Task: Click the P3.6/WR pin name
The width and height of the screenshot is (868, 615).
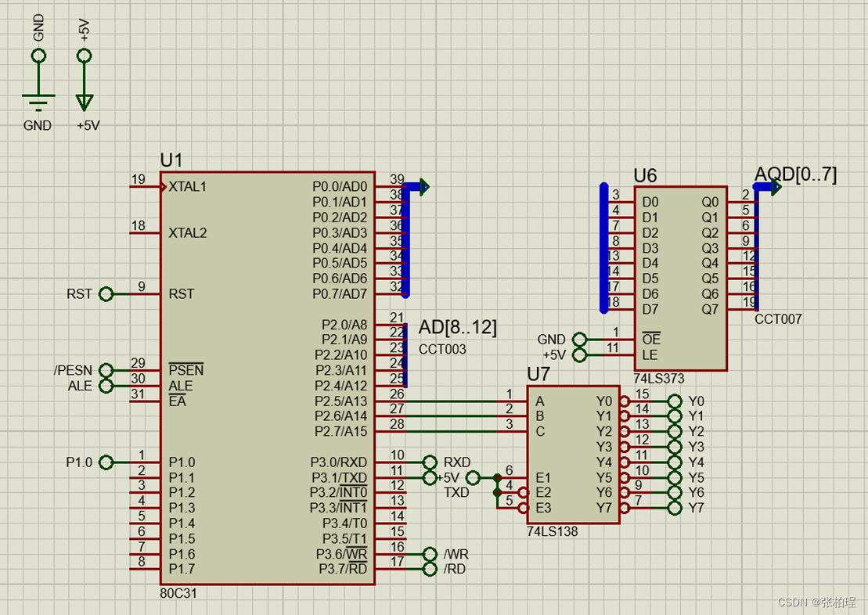Action: click(x=341, y=554)
